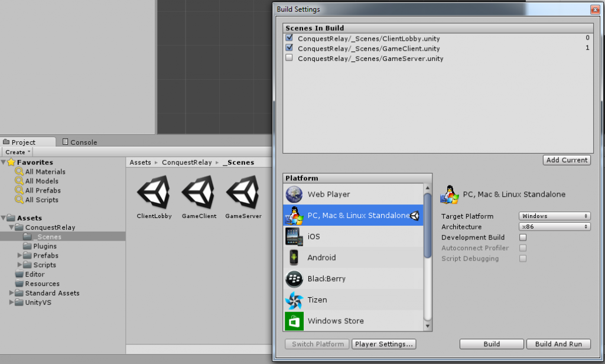Click _Scenes in the breadcrumb path
The image size is (605, 364).
pos(238,162)
